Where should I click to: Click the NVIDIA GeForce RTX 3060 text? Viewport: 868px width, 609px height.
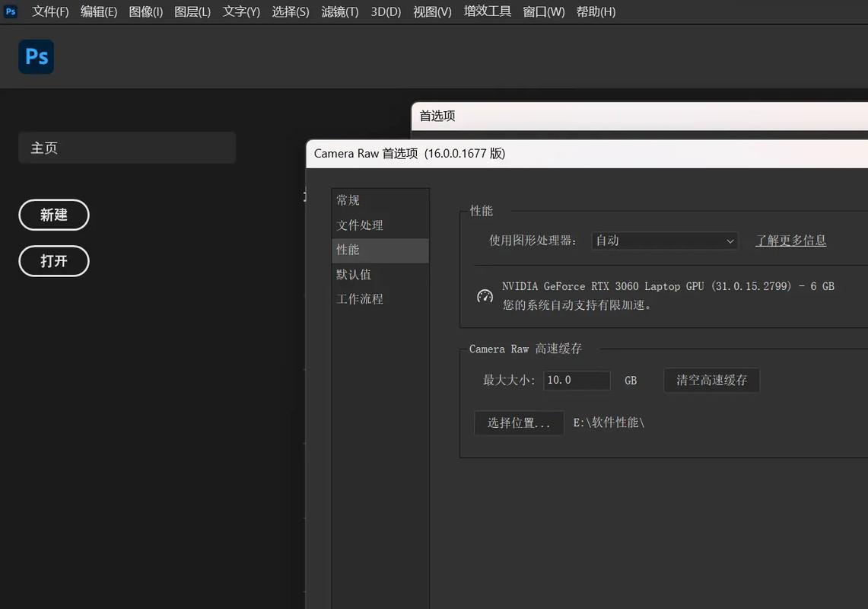click(x=668, y=286)
